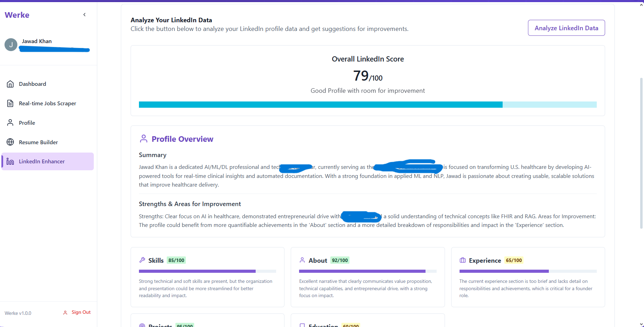This screenshot has width=644, height=327.
Task: Click the Profile Overview heading
Action: click(x=182, y=139)
